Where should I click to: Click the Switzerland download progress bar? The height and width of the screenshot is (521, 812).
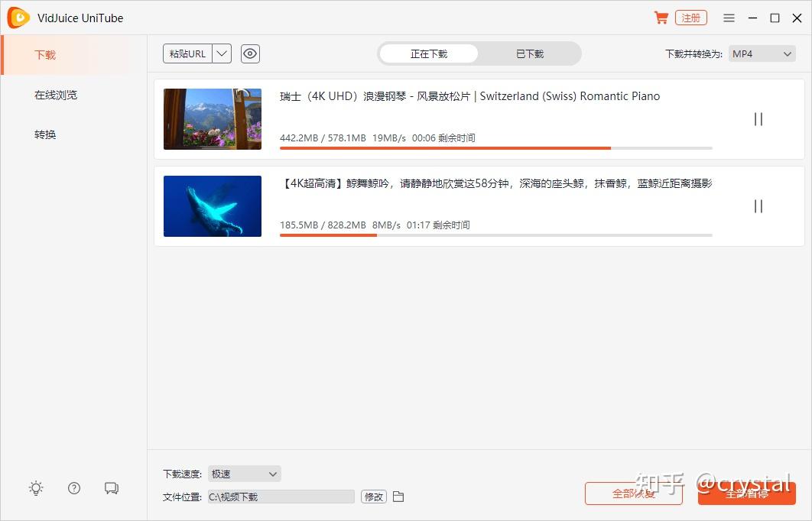[x=497, y=147]
